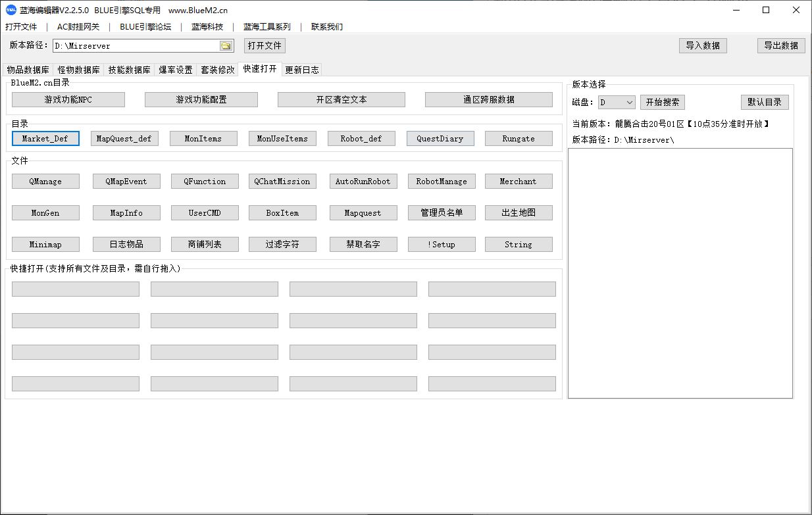Click the 开始搜索 button
Viewport: 812px width, 515px height.
coord(663,103)
